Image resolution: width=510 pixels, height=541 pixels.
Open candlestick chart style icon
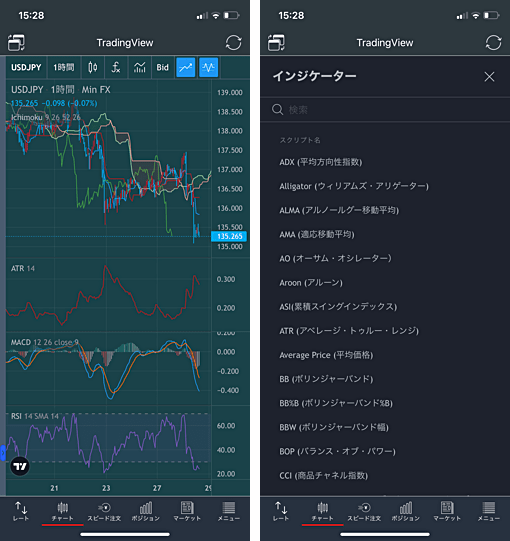92,67
